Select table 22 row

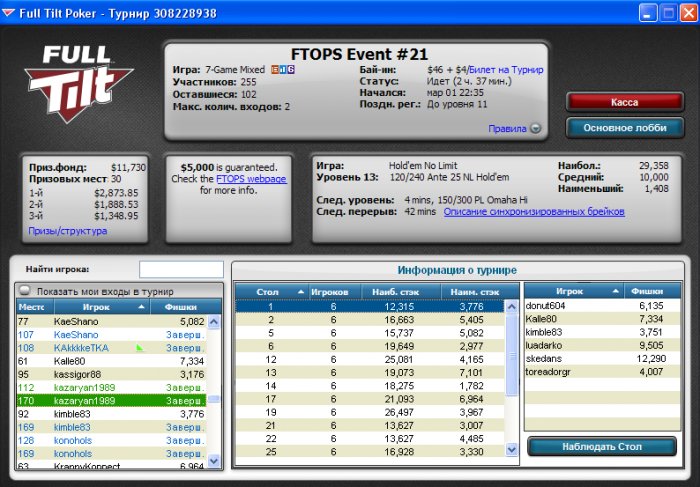tap(370, 439)
